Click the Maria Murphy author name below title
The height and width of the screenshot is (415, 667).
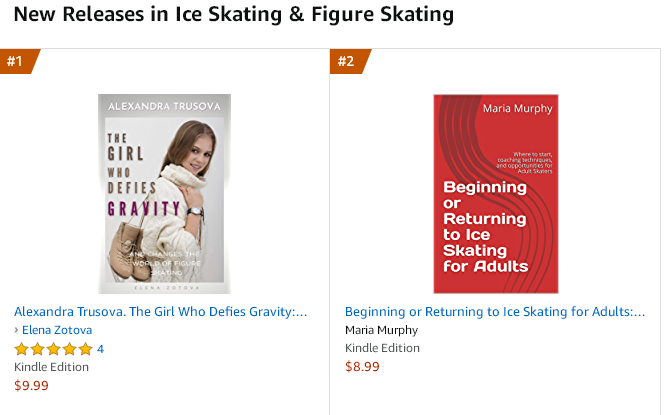click(x=381, y=330)
